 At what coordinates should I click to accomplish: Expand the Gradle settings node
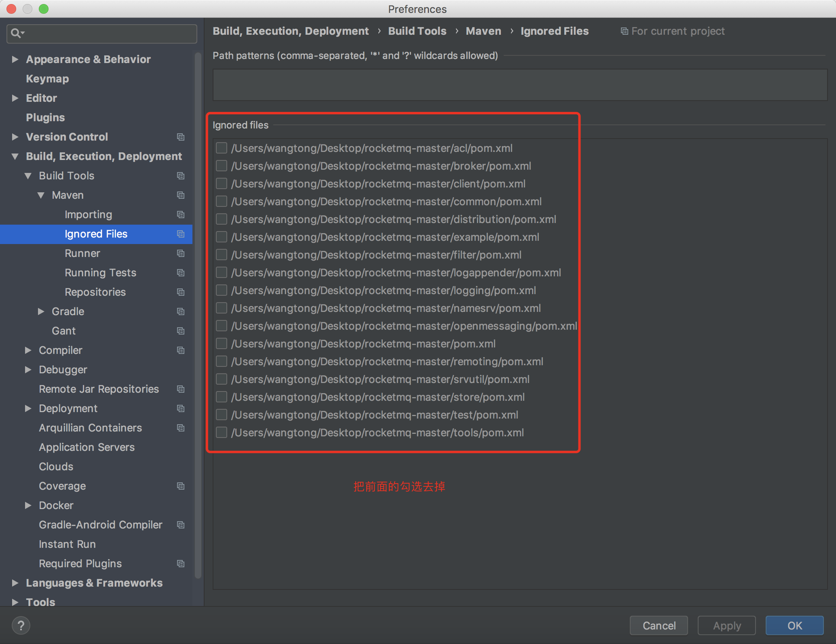[x=41, y=311]
